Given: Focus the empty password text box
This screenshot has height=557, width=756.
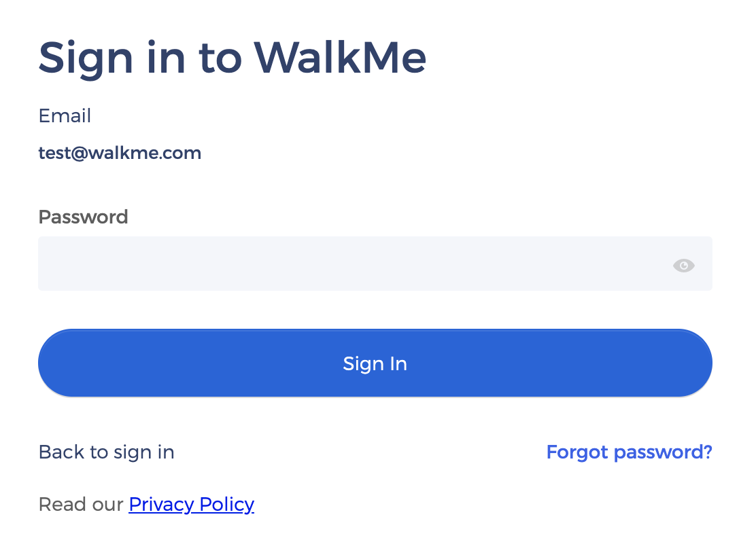Looking at the screenshot, I should point(354,264).
